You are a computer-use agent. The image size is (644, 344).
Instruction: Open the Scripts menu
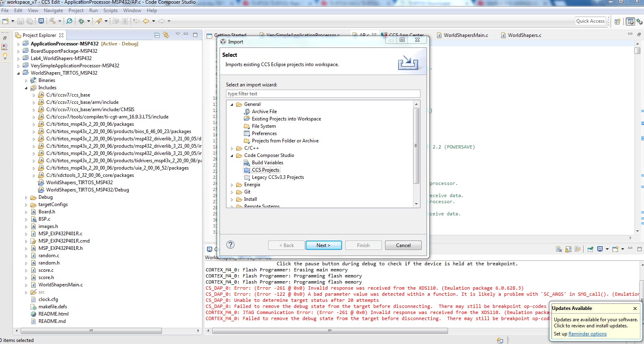pyautogui.click(x=110, y=11)
